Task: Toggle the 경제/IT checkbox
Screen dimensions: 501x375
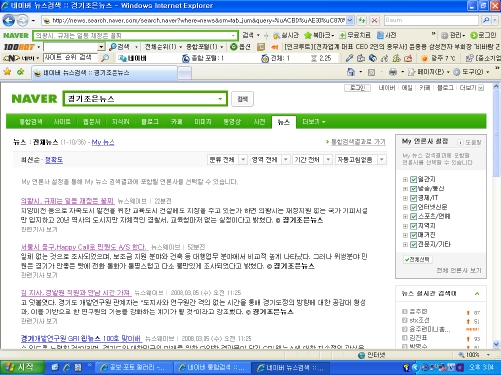Action: pyautogui.click(x=414, y=198)
